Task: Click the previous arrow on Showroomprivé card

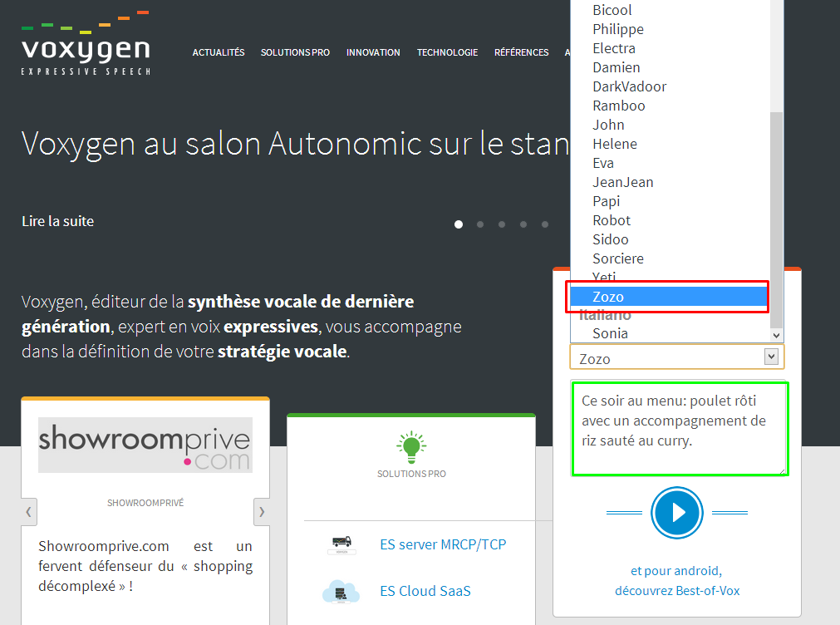Action: pyautogui.click(x=29, y=511)
